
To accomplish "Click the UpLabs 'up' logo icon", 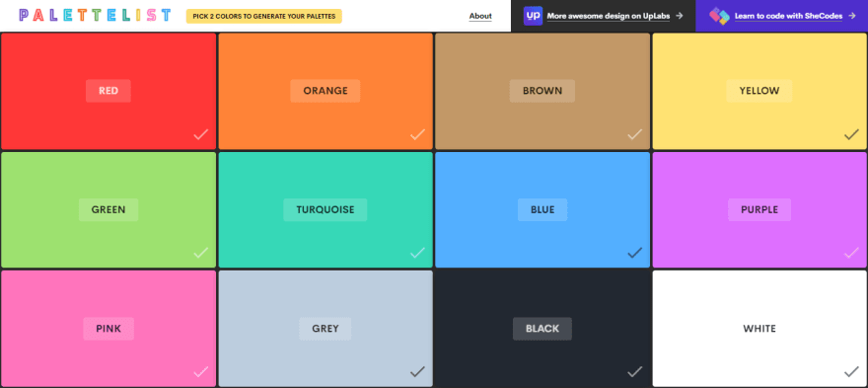I will (533, 16).
